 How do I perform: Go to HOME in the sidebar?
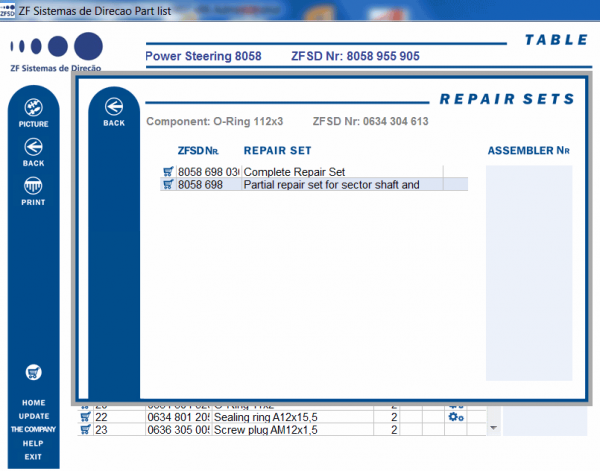34,403
